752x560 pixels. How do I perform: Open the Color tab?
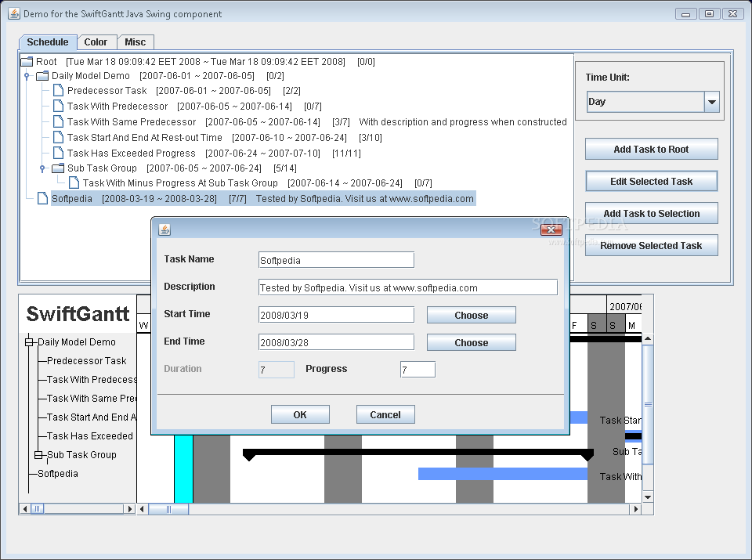[x=96, y=42]
